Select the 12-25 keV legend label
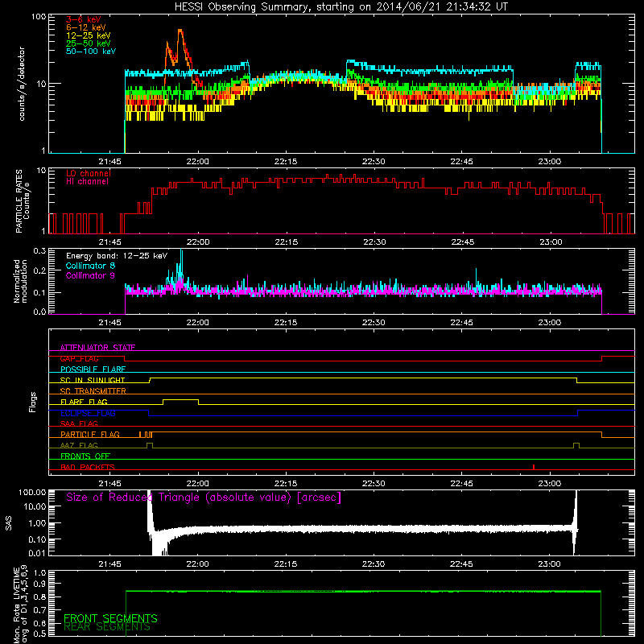The width and height of the screenshot is (644, 644). coord(89,35)
